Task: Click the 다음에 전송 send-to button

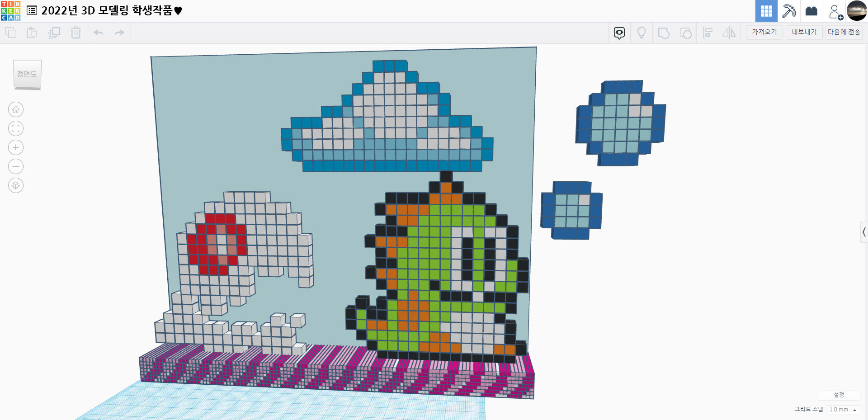Action: point(844,32)
